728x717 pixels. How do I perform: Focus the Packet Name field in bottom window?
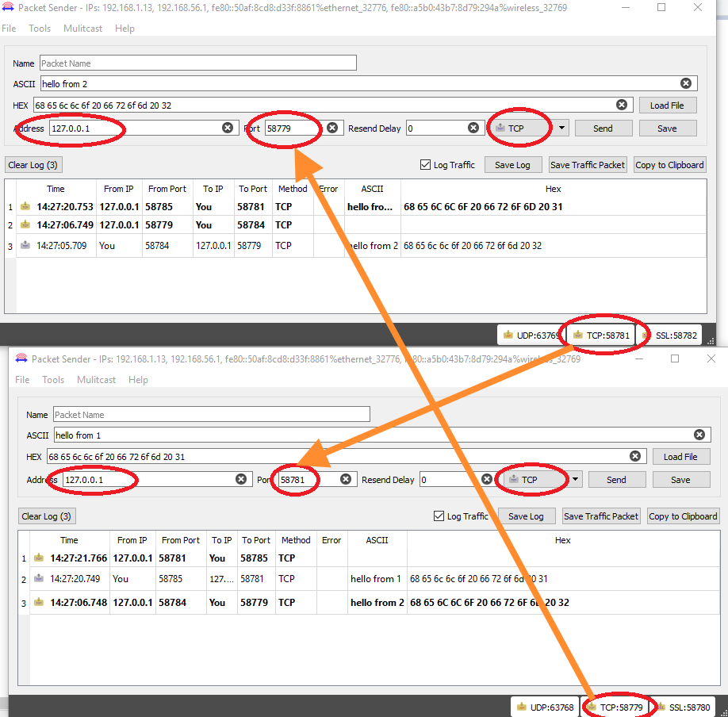[x=211, y=414]
